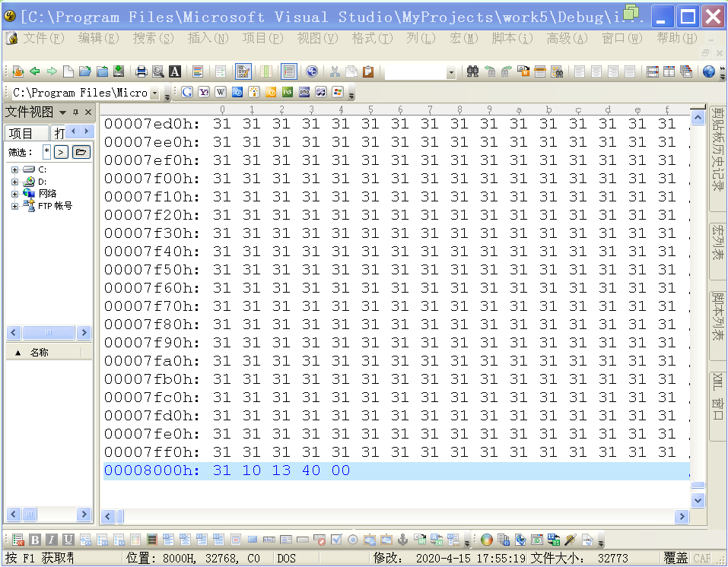Image resolution: width=728 pixels, height=567 pixels.
Task: Click the 名称 column header
Action: click(x=39, y=353)
